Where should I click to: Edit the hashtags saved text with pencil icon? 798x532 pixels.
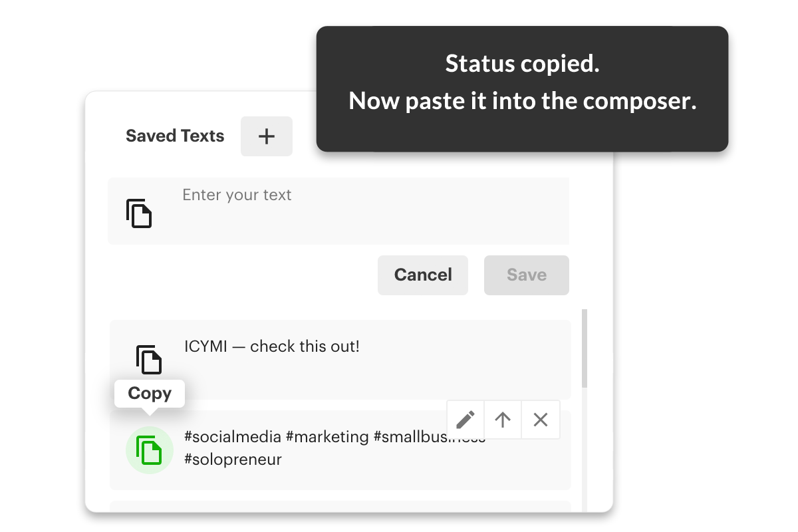pyautogui.click(x=465, y=420)
